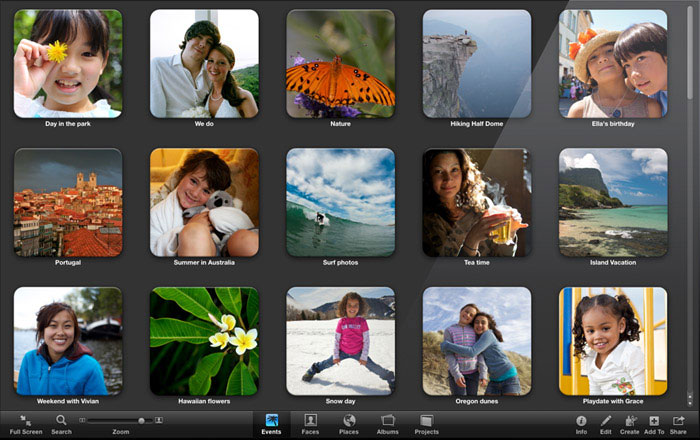Screen dimensions: 700x440
Task: Switch to the Faces view
Action: click(310, 421)
